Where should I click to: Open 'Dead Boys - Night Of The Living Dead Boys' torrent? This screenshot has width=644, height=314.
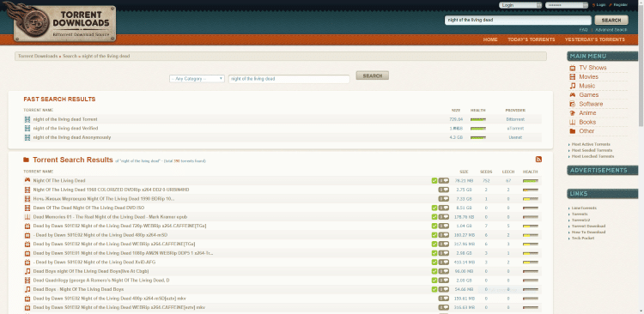pyautogui.click(x=78, y=289)
